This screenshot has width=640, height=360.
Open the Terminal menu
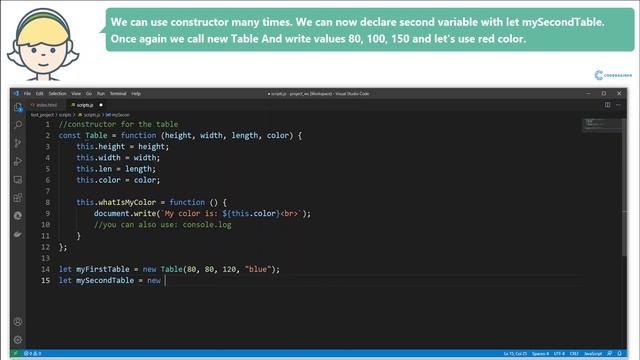coord(118,93)
